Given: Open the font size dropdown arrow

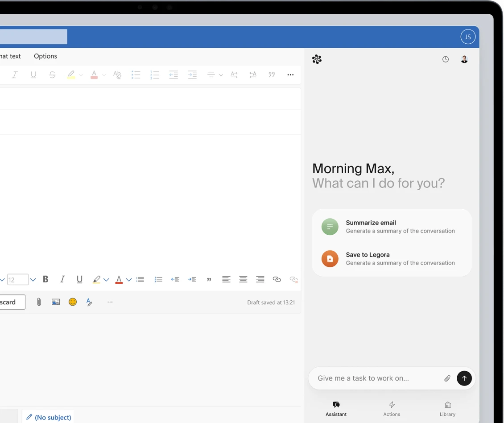Looking at the screenshot, I should 33,280.
